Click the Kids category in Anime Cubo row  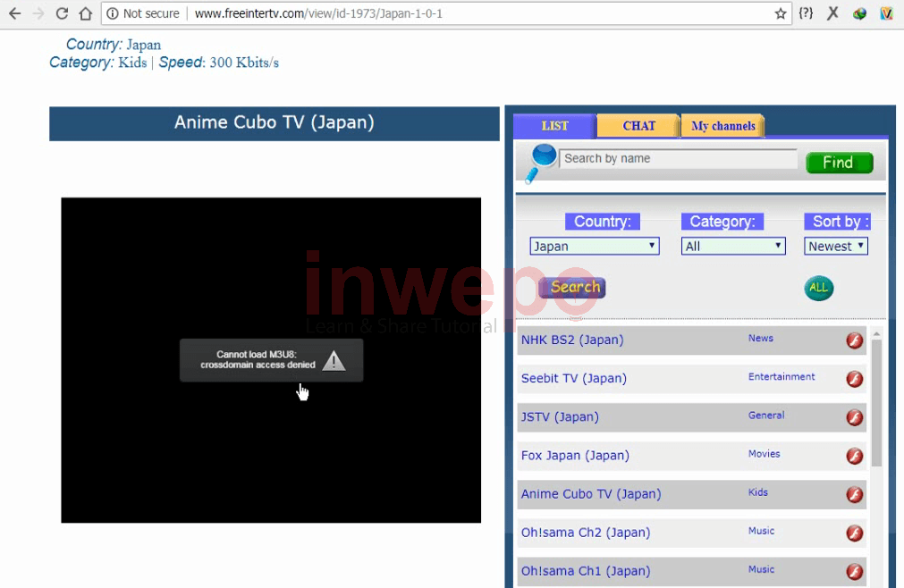tap(757, 492)
